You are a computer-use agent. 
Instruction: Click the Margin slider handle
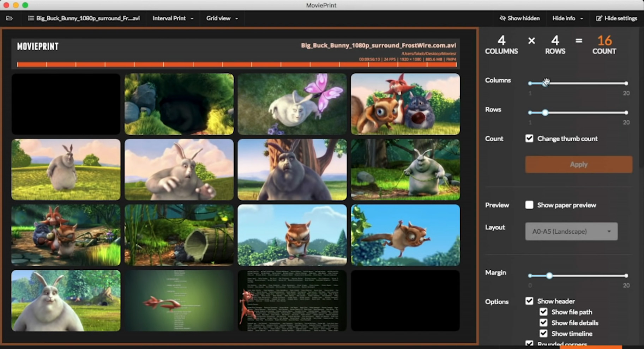pyautogui.click(x=549, y=276)
